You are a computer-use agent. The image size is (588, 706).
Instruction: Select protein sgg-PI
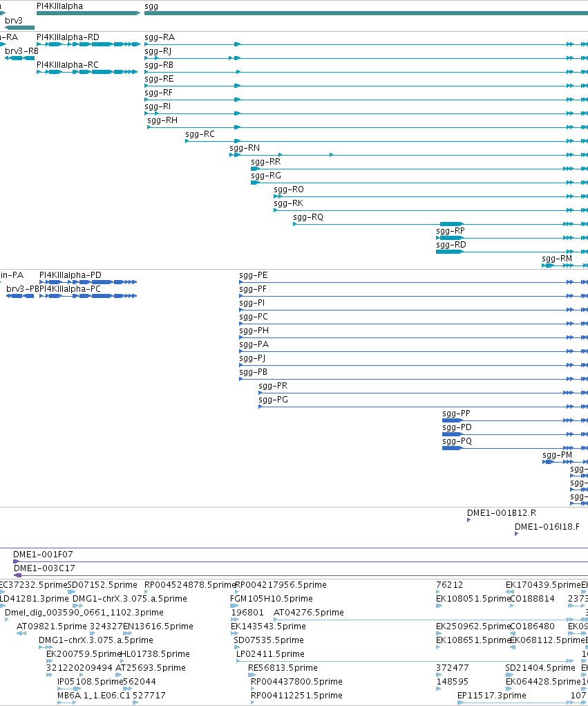pyautogui.click(x=413, y=310)
